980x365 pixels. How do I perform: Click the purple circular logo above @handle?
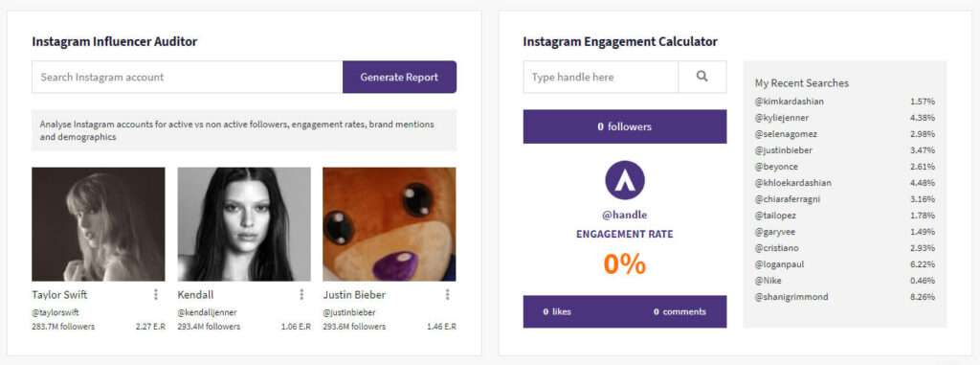click(x=625, y=180)
